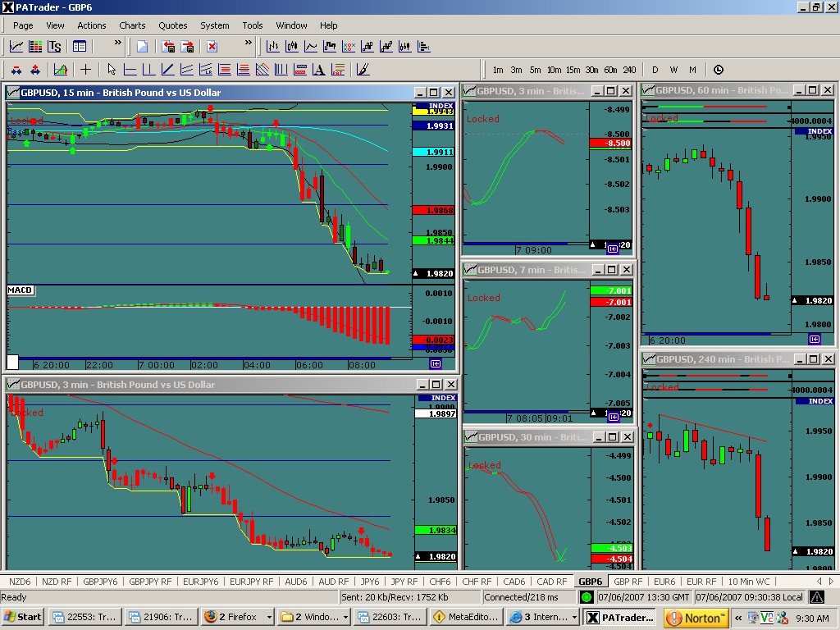Viewport: 840px width, 630px height.
Task: Open the quote board grid icon
Action: tap(35, 47)
